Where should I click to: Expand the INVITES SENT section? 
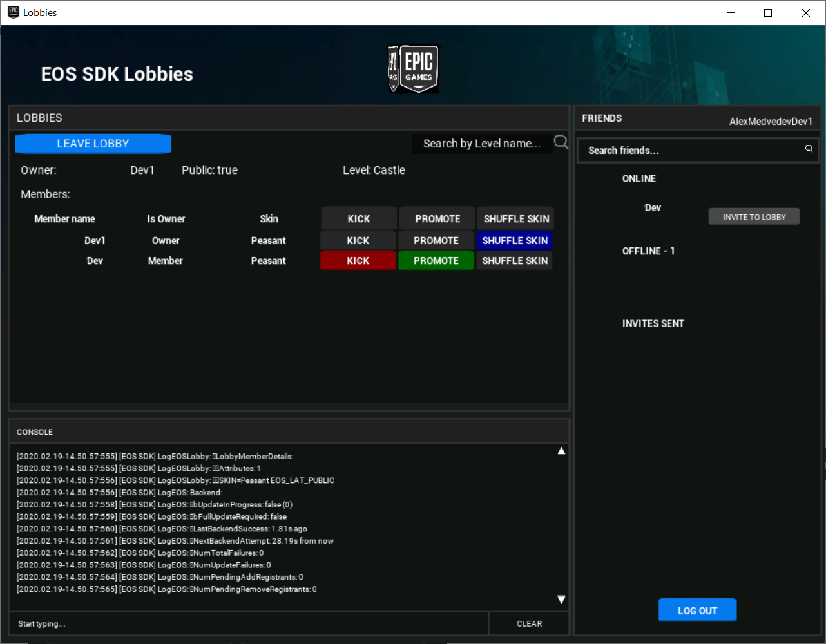coord(653,323)
